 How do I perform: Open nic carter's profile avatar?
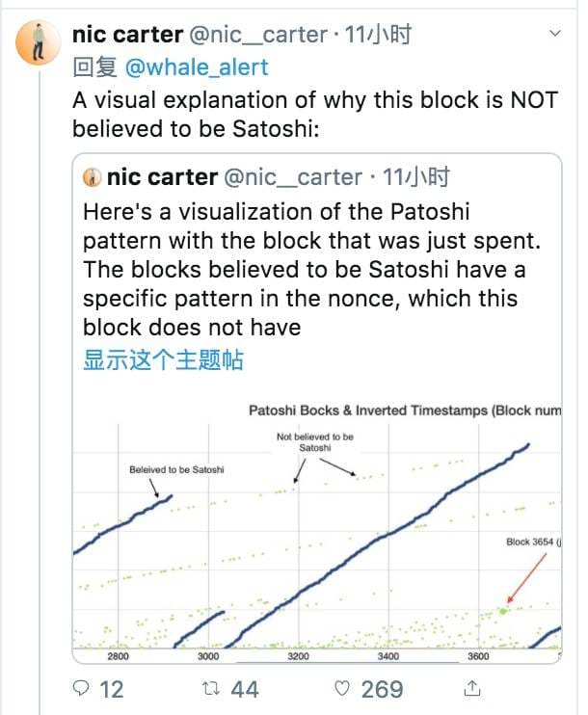pyautogui.click(x=36, y=43)
